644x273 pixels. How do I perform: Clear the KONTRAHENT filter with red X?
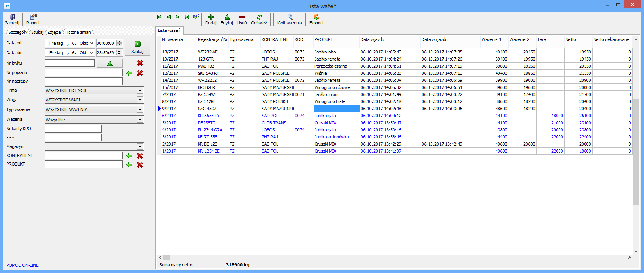140,156
